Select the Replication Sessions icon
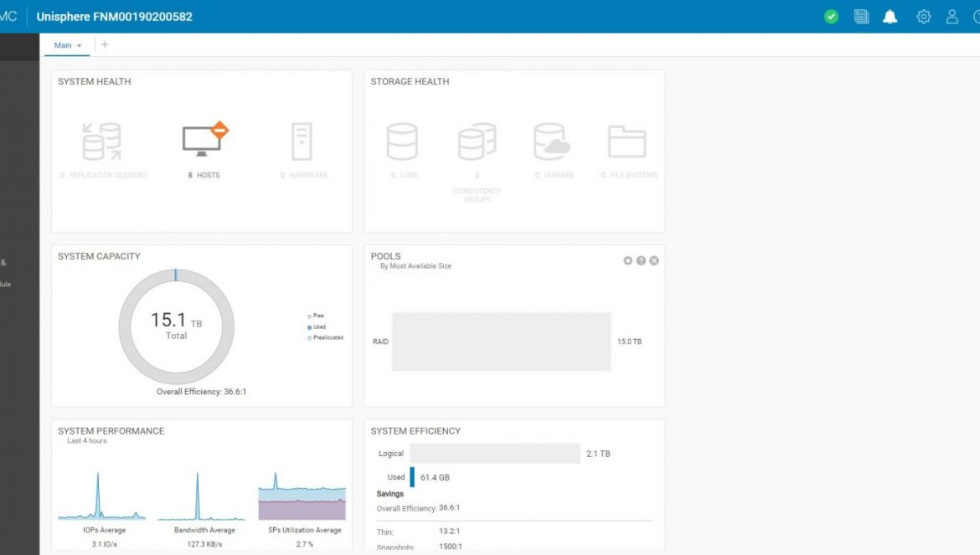The height and width of the screenshot is (555, 980). (x=102, y=141)
